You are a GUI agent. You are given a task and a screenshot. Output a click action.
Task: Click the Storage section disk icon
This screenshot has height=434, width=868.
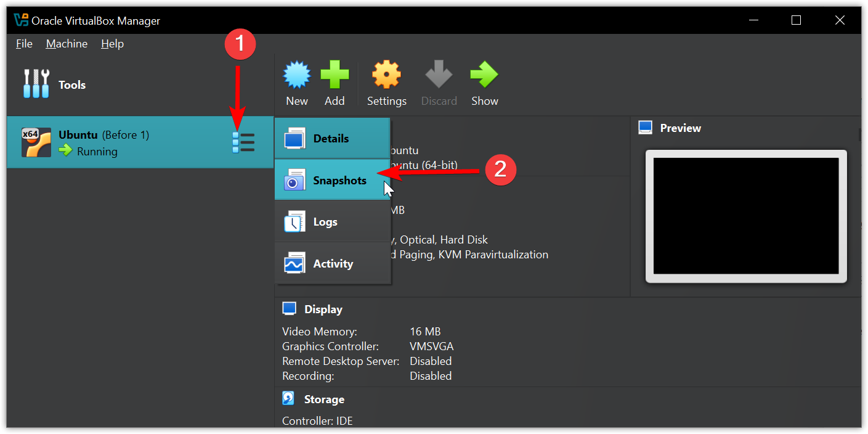point(288,398)
